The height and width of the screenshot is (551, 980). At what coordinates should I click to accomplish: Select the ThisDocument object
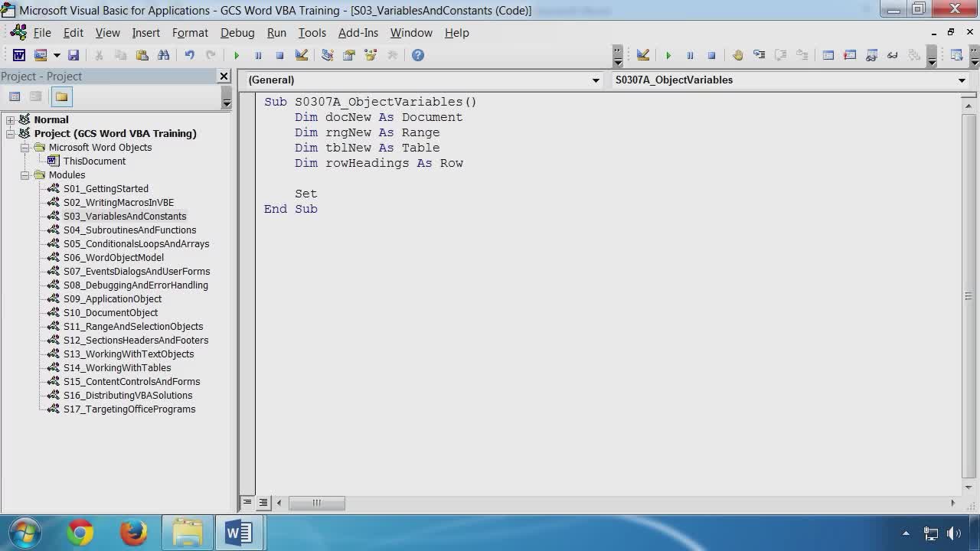(x=94, y=161)
